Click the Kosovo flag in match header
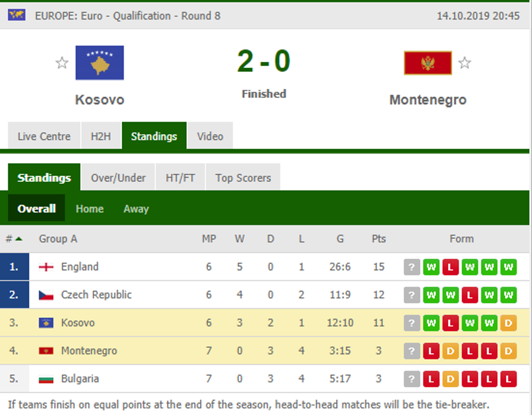Screen dimensions: 532x415 pos(99,63)
